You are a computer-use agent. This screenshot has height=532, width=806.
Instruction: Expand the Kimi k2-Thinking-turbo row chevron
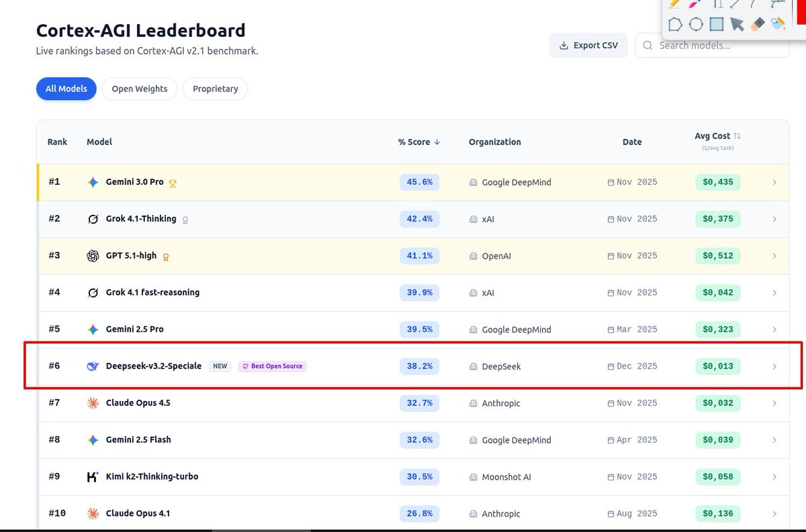pyautogui.click(x=774, y=477)
